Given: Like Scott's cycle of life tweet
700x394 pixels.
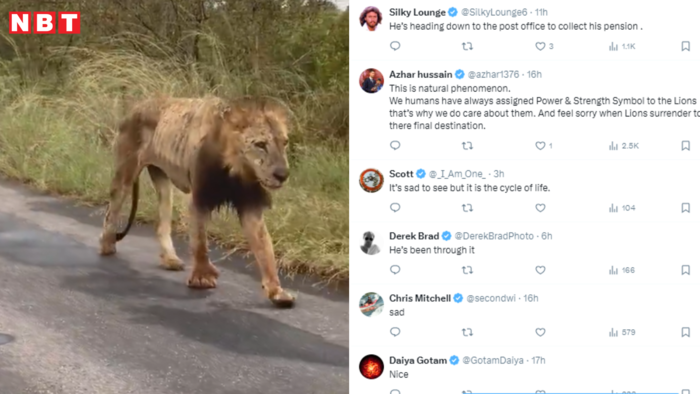Looking at the screenshot, I should pos(540,208).
